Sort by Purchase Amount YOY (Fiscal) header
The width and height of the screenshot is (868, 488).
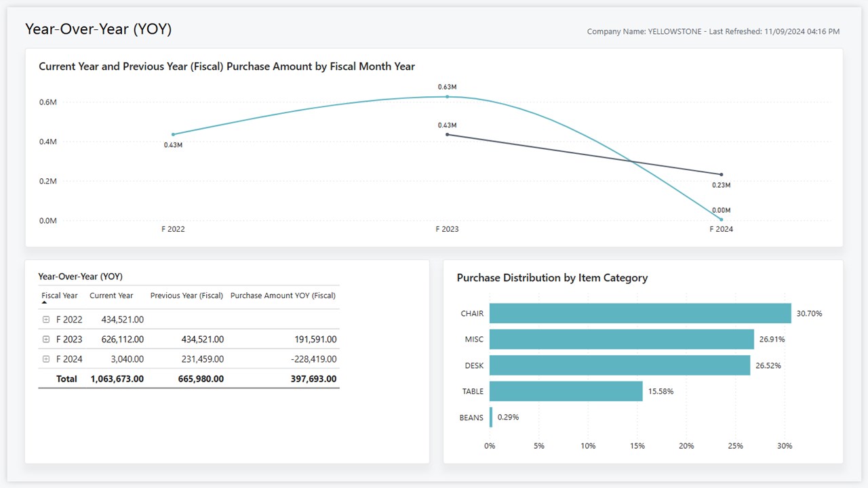[283, 296]
